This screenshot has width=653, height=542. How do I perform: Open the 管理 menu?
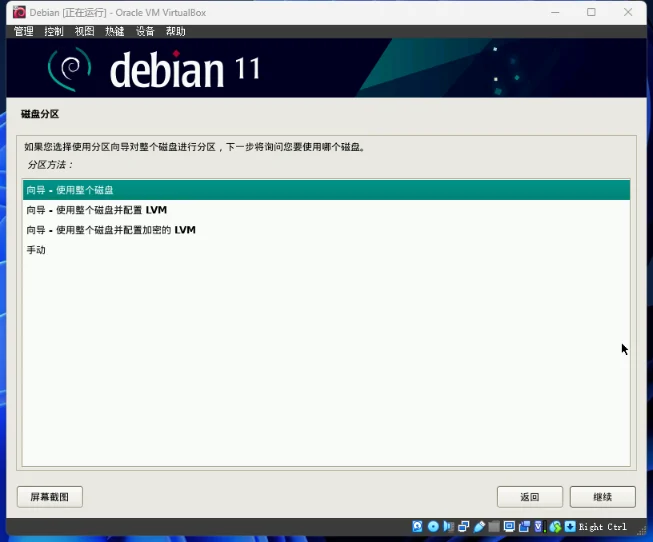23,31
